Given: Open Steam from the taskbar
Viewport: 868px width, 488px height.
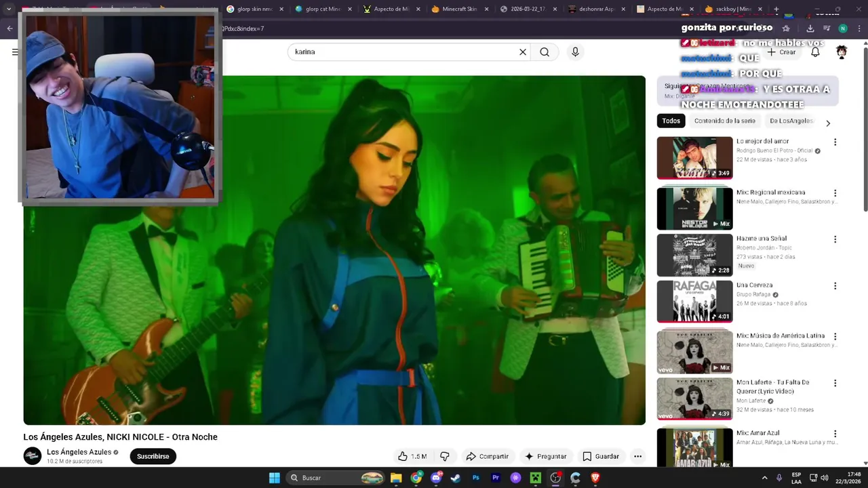Looking at the screenshot, I should [x=455, y=478].
